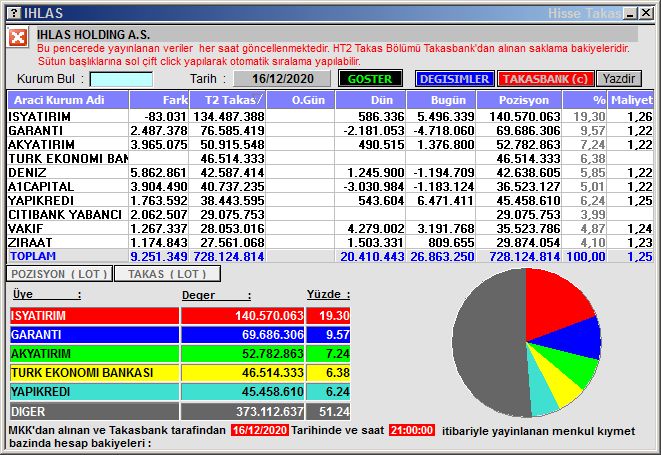Minimize the IHLAS window
The width and height of the screenshot is (661, 455).
(x=631, y=13)
